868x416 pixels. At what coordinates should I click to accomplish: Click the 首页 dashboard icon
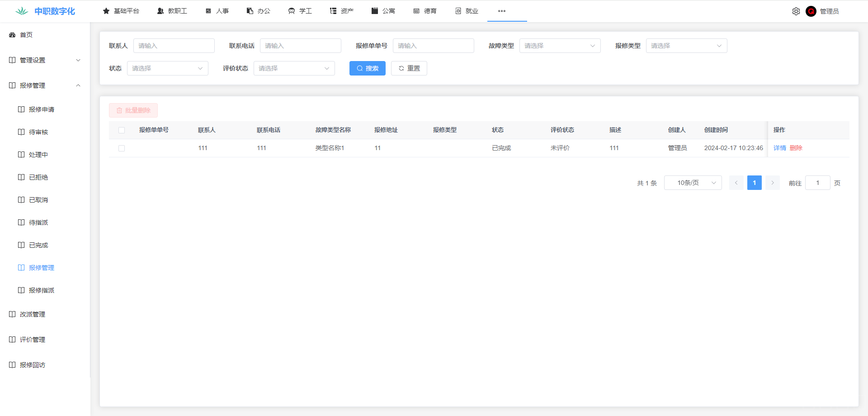point(12,35)
